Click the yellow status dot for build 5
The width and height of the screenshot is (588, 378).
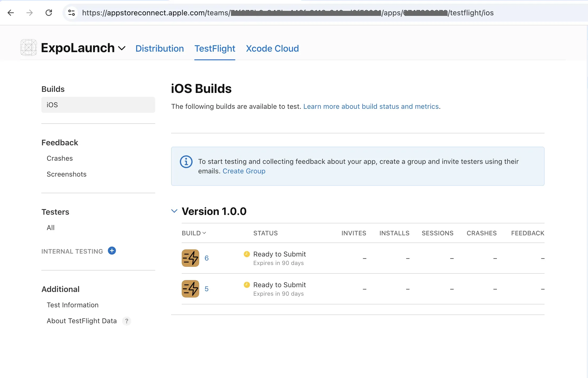[x=247, y=285]
